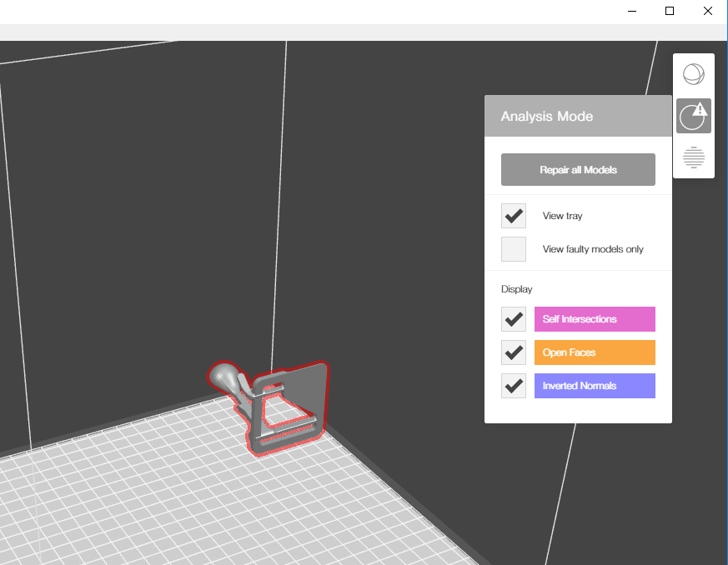This screenshot has width=728, height=565.
Task: Click the purple Inverted Normals color label
Action: [595, 386]
